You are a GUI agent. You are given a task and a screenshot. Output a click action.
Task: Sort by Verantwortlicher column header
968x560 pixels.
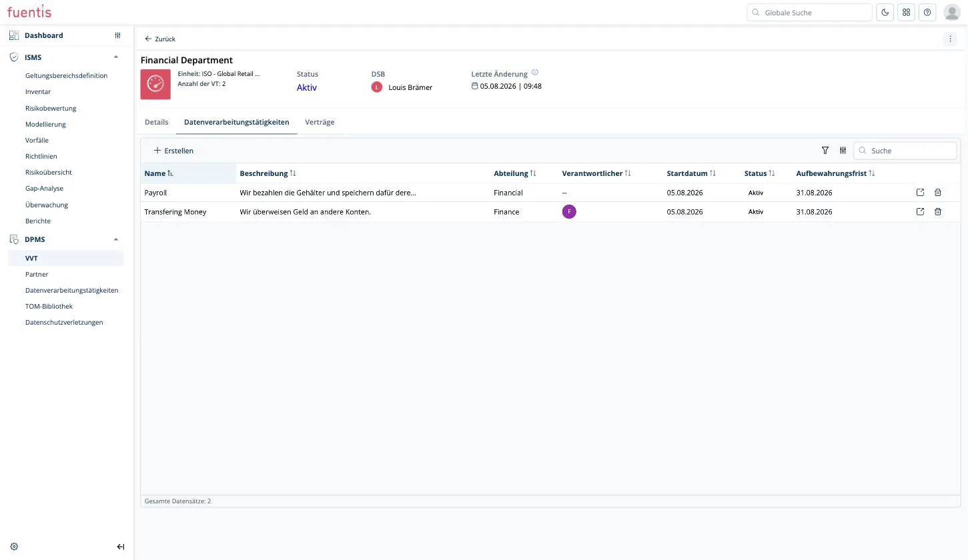[596, 173]
